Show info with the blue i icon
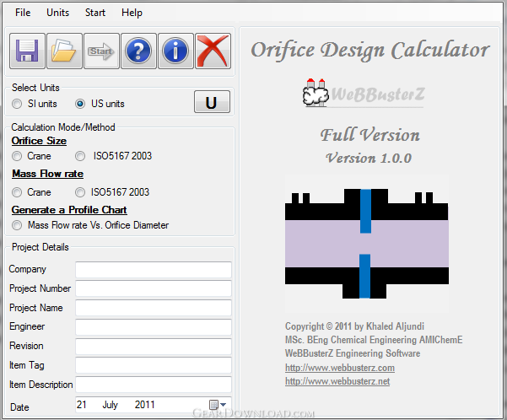This screenshot has width=507, height=420. click(176, 51)
